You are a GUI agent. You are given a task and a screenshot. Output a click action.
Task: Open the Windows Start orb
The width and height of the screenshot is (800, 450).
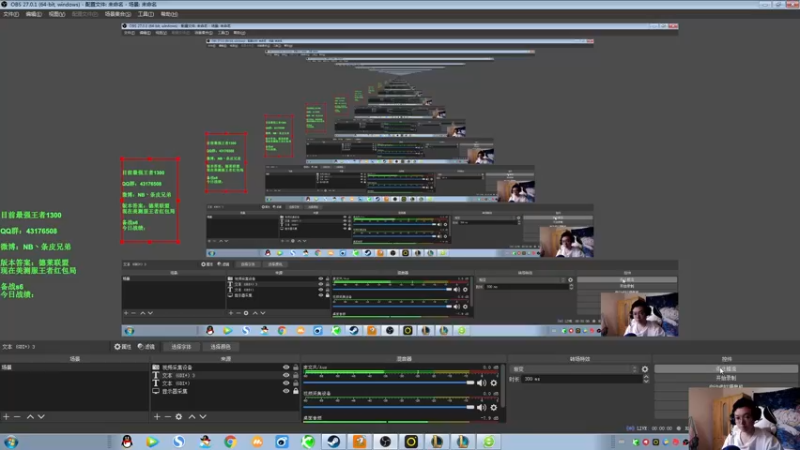pos(11,442)
